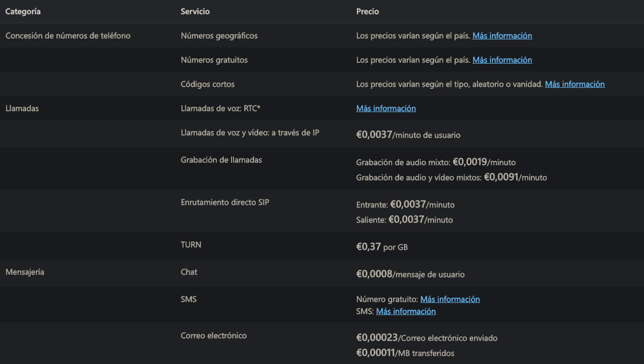Open Más información link for Números geográficos
The width and height of the screenshot is (644, 364).
click(502, 36)
